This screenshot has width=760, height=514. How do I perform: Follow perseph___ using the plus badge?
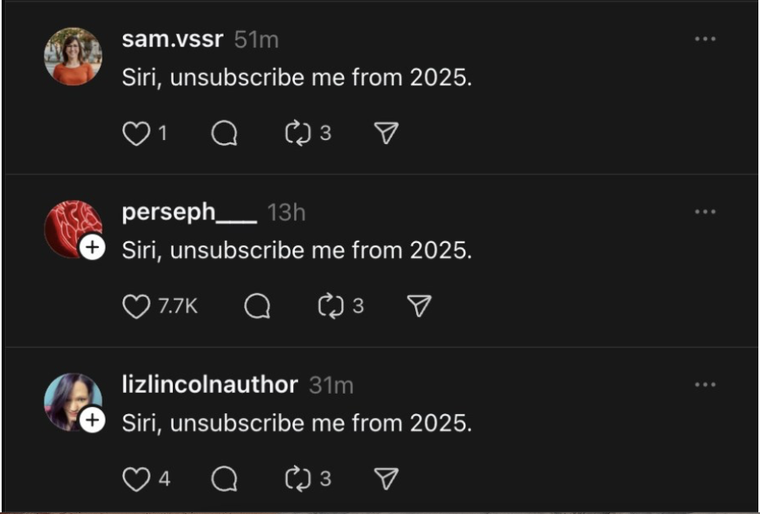(x=92, y=247)
